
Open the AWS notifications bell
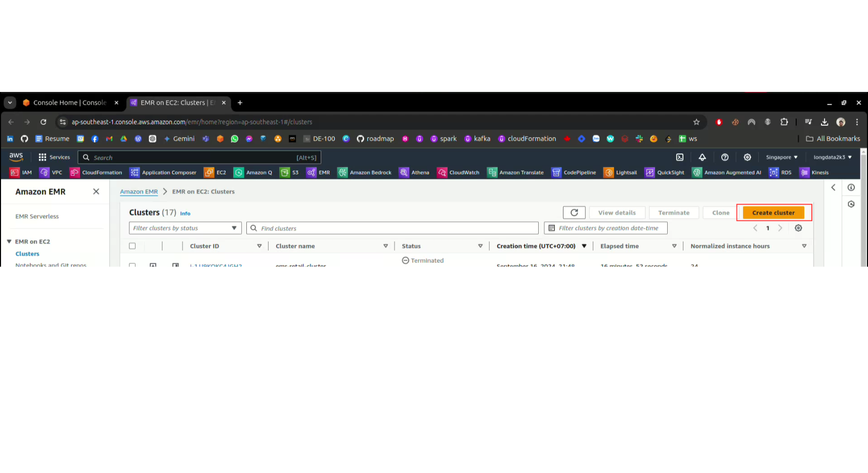pos(702,157)
